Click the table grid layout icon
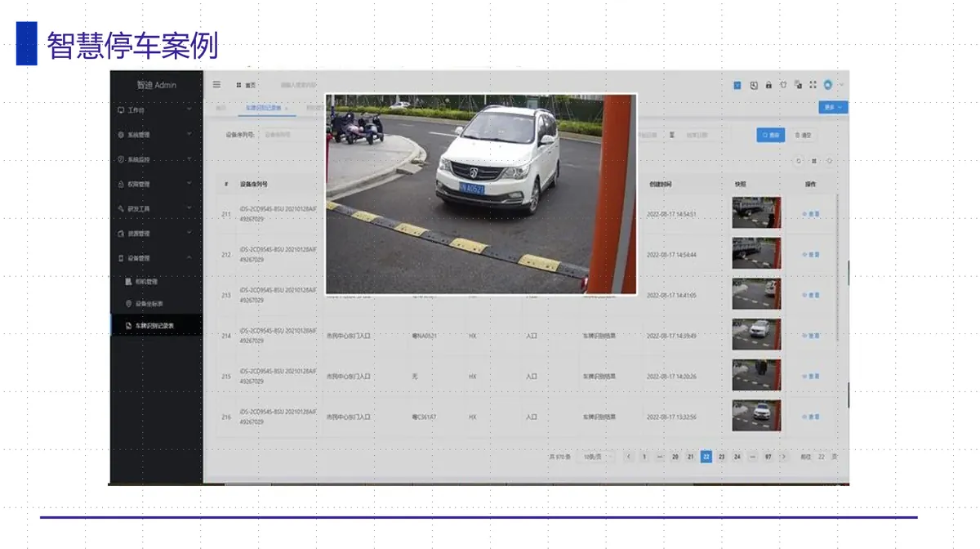Screen dimensions: 980x549 coord(814,161)
